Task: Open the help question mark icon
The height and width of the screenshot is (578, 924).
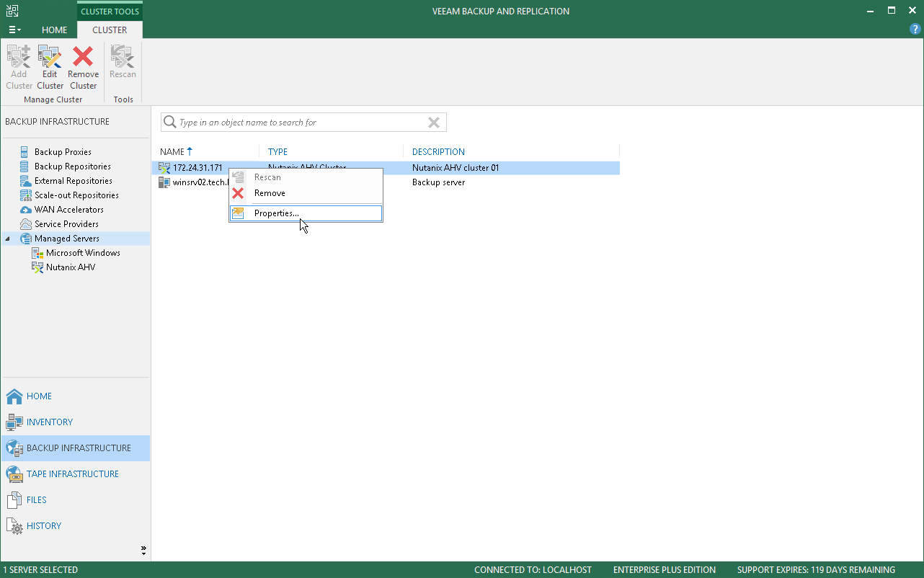Action: [915, 30]
